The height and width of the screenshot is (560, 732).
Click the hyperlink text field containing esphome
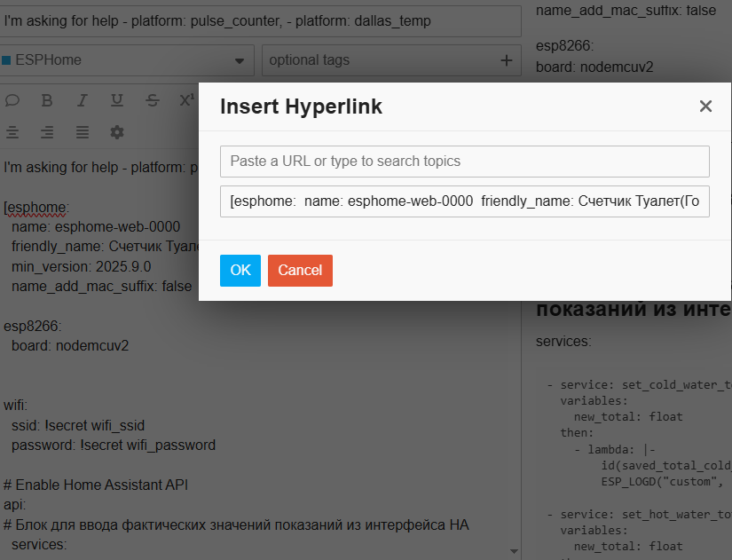[465, 201]
